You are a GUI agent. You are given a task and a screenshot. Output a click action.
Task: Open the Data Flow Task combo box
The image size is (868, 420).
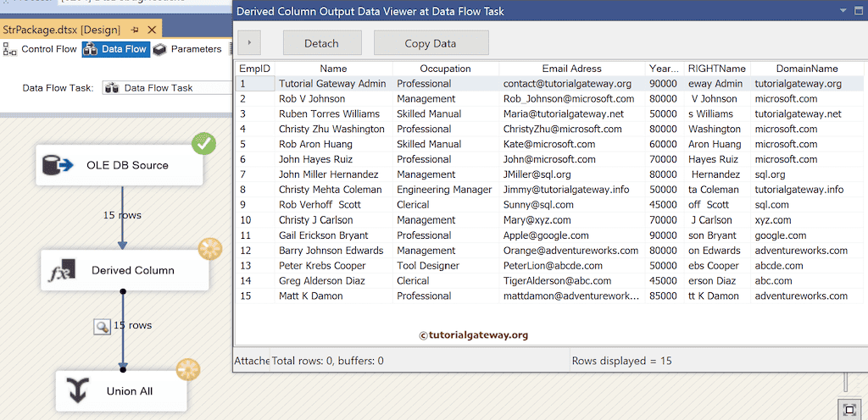[x=167, y=88]
